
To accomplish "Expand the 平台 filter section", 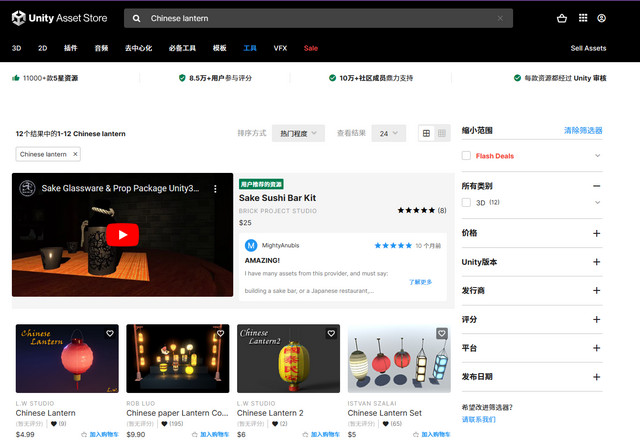I will (596, 348).
